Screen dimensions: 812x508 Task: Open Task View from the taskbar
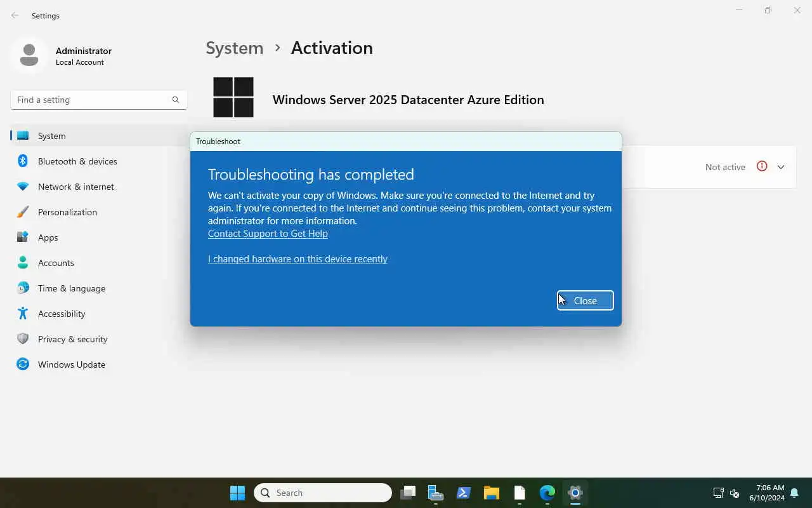coord(408,493)
